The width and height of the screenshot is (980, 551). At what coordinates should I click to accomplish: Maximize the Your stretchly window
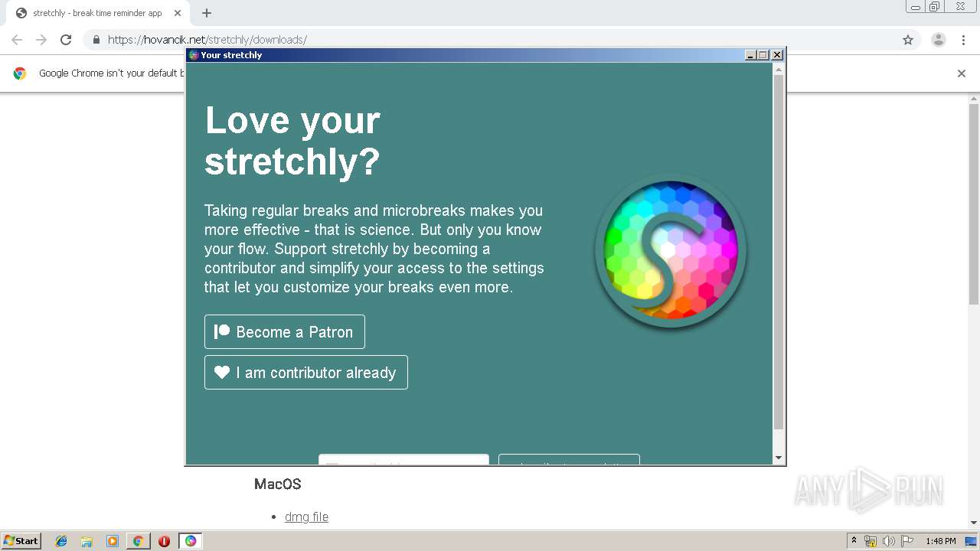[763, 55]
